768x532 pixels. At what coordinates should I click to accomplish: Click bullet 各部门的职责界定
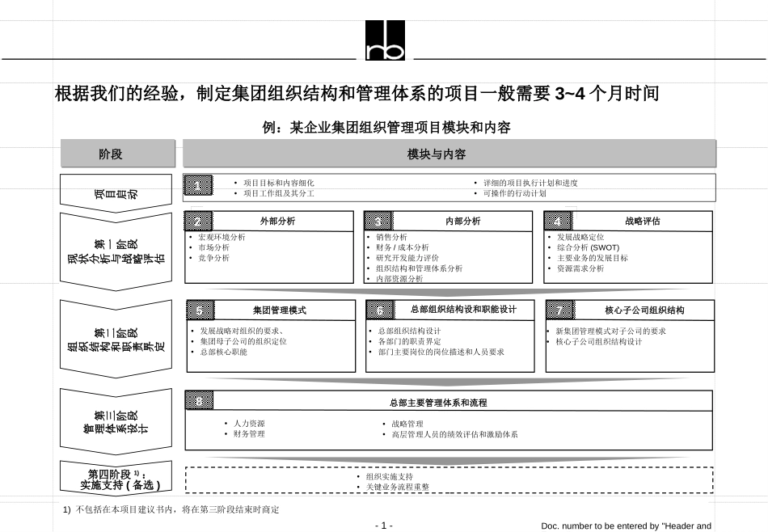point(410,341)
